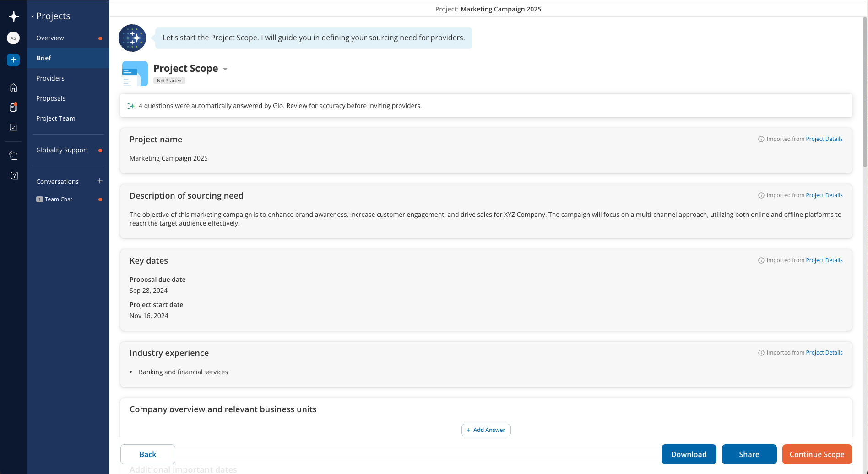This screenshot has width=868, height=474.
Task: Click the Glo sparkle icon in notice
Action: (x=131, y=106)
